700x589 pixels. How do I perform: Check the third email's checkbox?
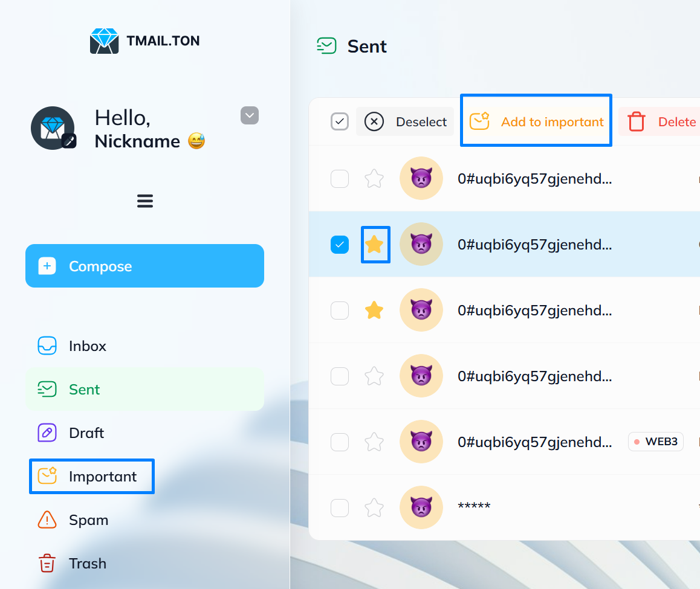[x=340, y=310]
